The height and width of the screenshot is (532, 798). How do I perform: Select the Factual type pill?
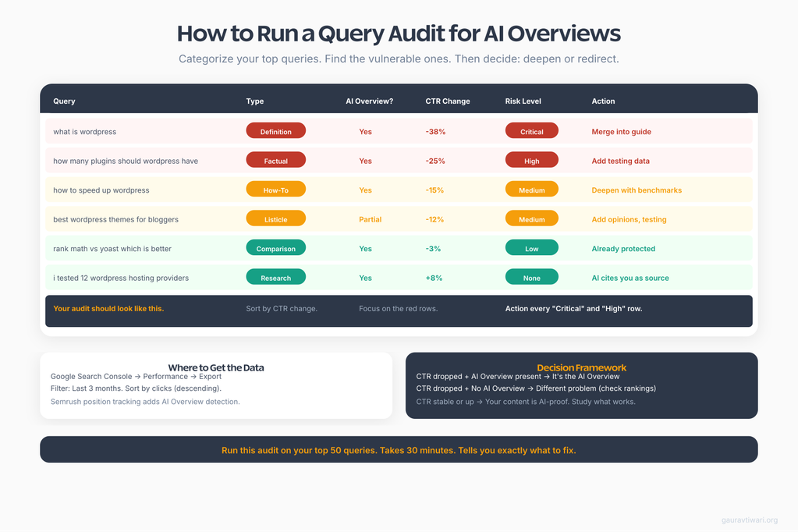275,161
